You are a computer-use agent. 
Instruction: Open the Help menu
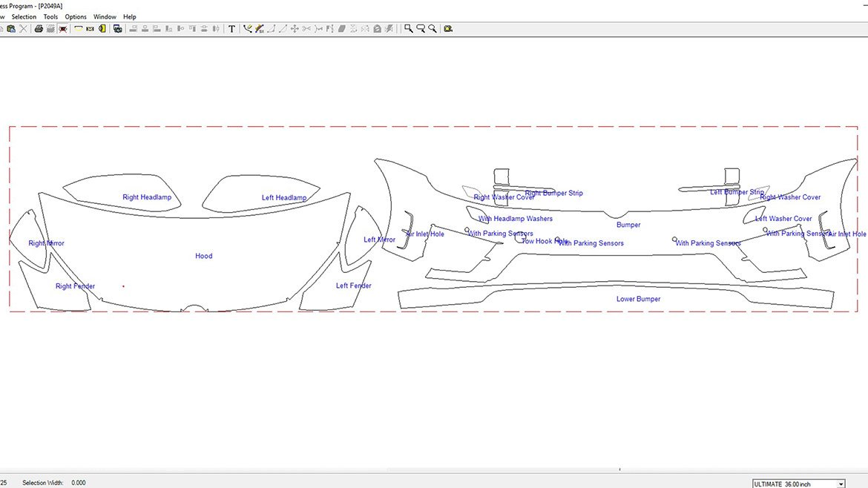point(130,16)
